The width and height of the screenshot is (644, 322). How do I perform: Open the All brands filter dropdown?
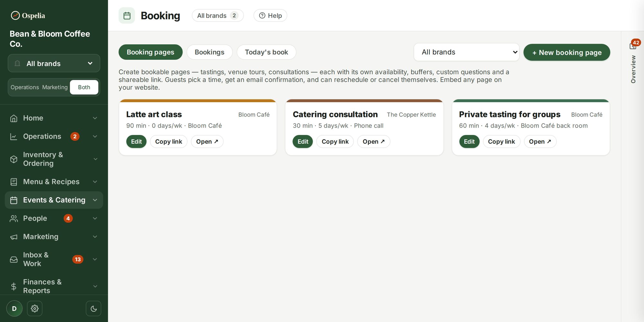click(467, 52)
